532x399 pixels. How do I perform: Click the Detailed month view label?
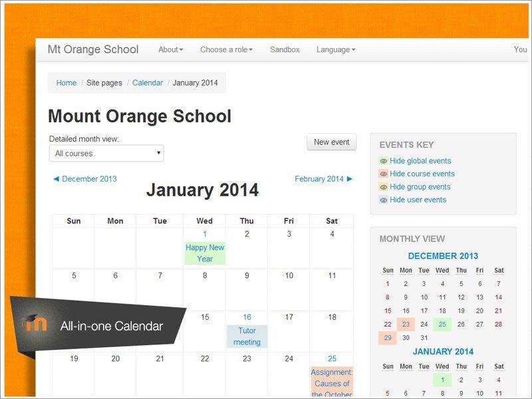[x=84, y=139]
